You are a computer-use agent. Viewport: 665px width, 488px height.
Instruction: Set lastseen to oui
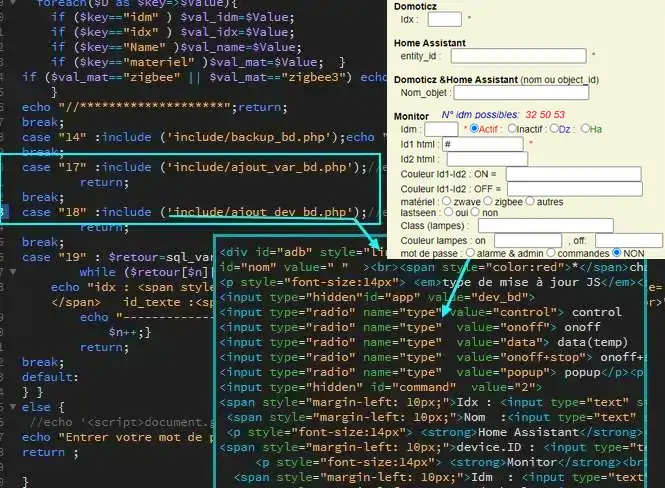[448, 212]
